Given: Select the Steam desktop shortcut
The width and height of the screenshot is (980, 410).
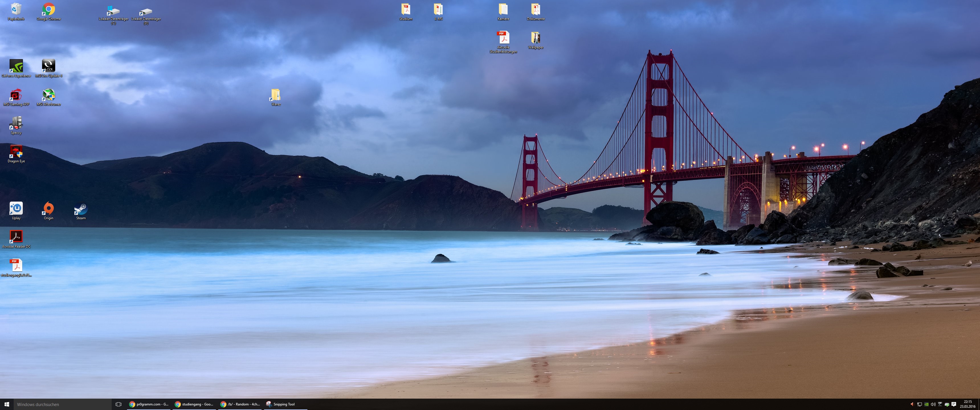Looking at the screenshot, I should (x=81, y=211).
